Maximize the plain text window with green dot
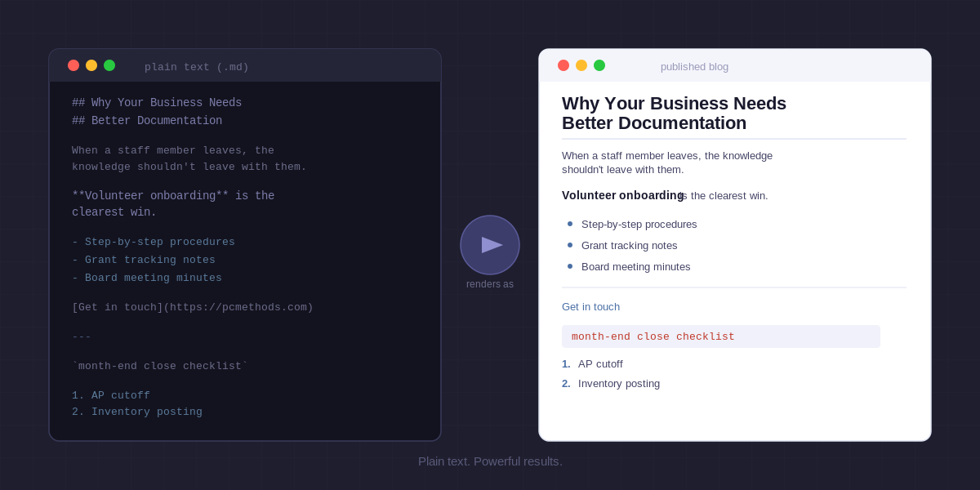Image resolution: width=980 pixels, height=490 pixels. pyautogui.click(x=109, y=65)
